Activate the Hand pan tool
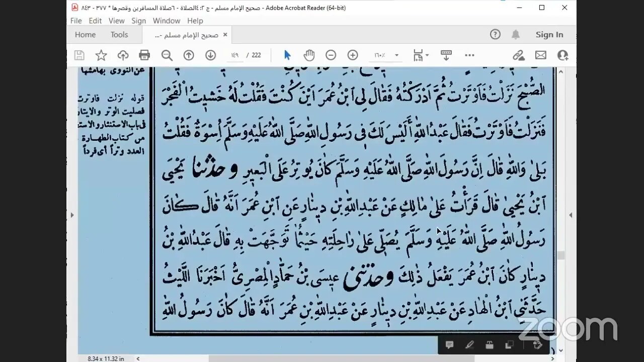 click(x=309, y=55)
